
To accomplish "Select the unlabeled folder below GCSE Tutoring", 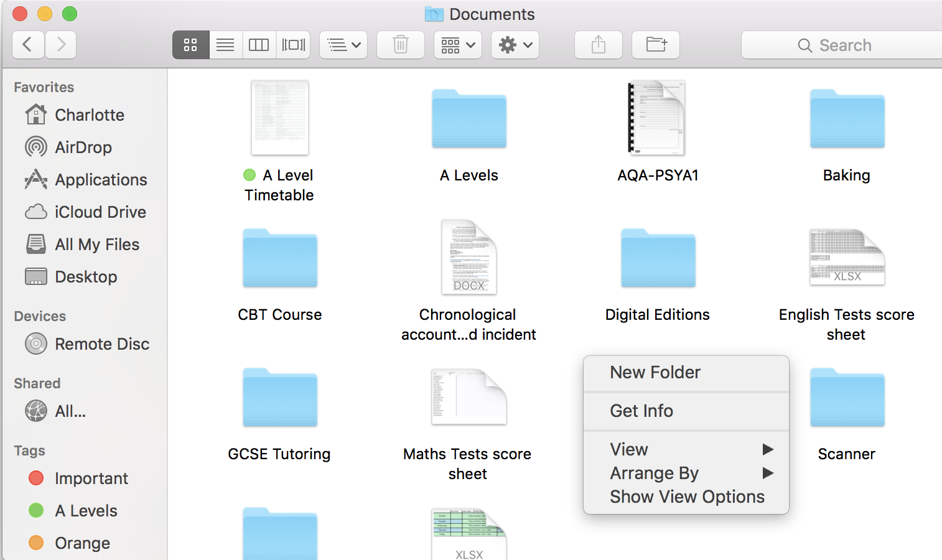I will 280,534.
